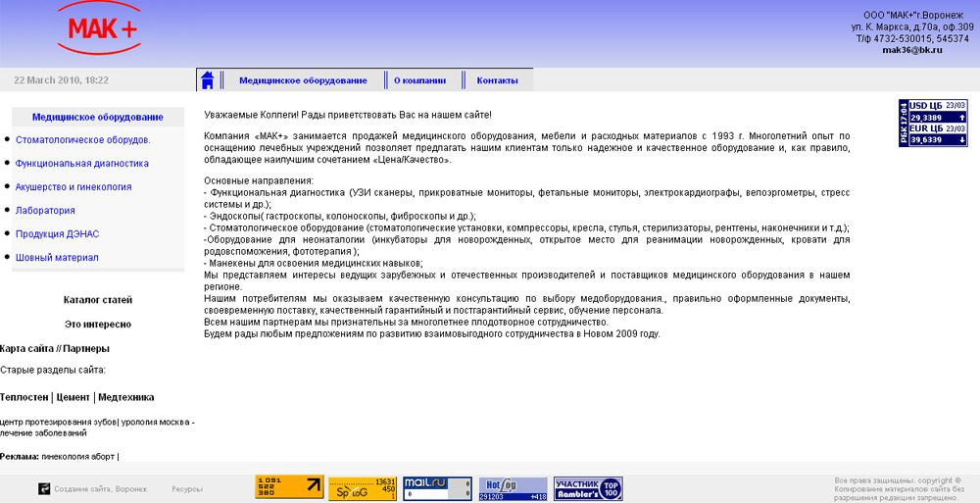980x503 pixels.
Task: Open Медицинское оборудование sidebar heading
Action: tap(97, 117)
